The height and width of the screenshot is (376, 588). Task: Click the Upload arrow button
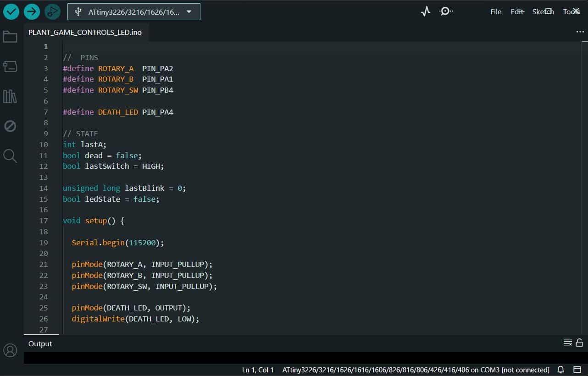pyautogui.click(x=32, y=11)
